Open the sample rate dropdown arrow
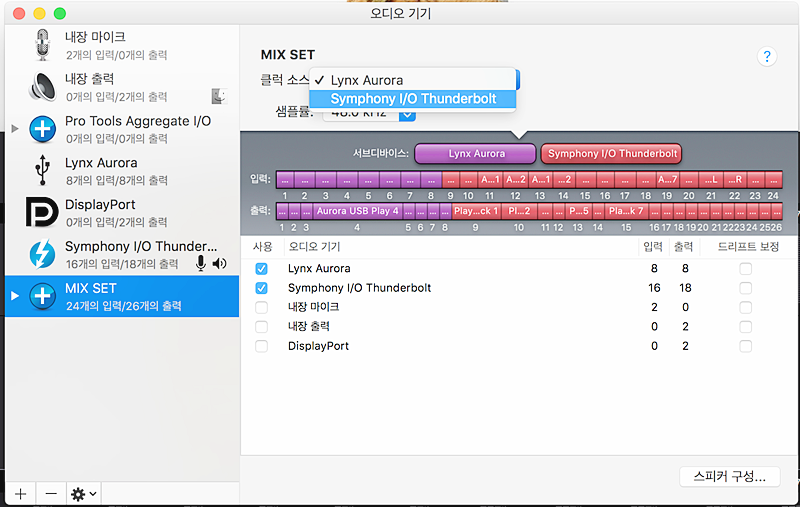Image resolution: width=800 pixels, height=507 pixels. pyautogui.click(x=407, y=115)
